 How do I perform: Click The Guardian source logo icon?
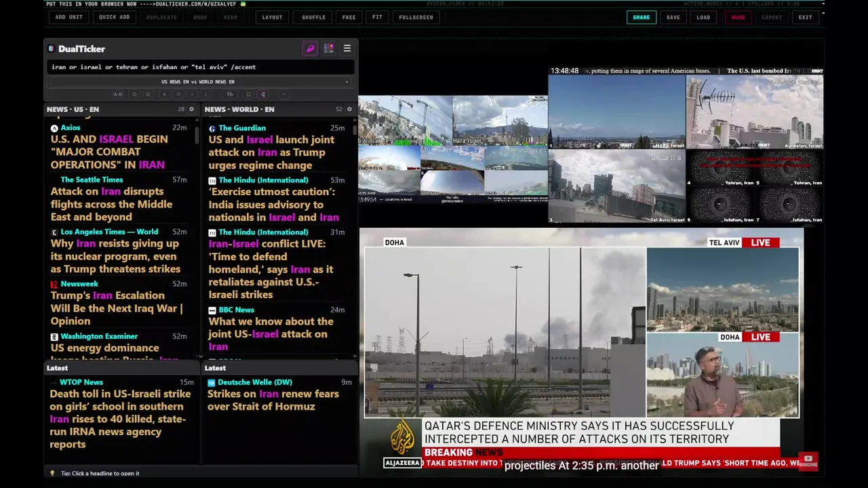(212, 128)
